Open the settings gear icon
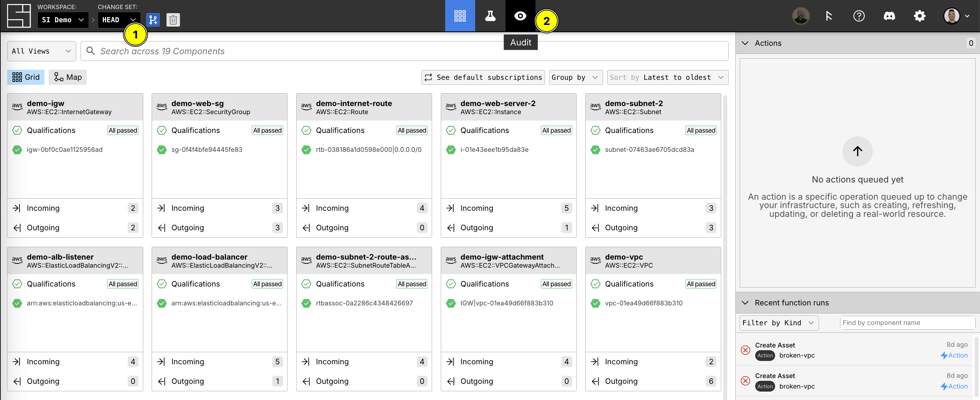The height and width of the screenshot is (400, 980). [920, 16]
